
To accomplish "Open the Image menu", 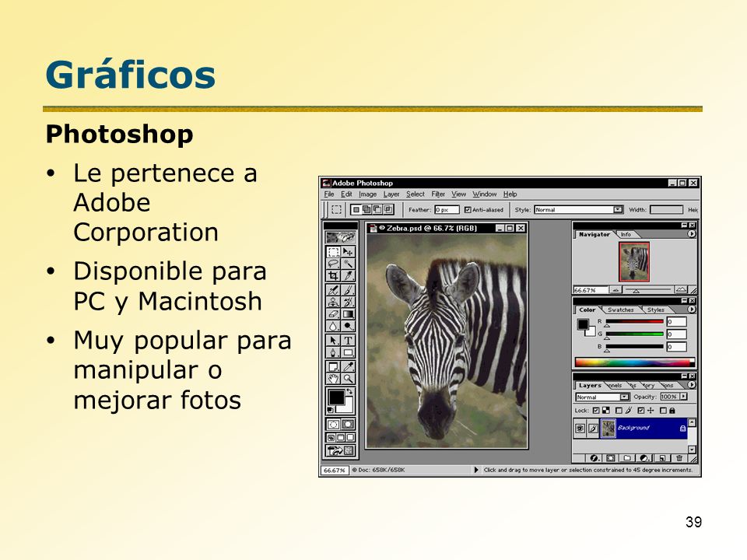I will coord(368,194).
